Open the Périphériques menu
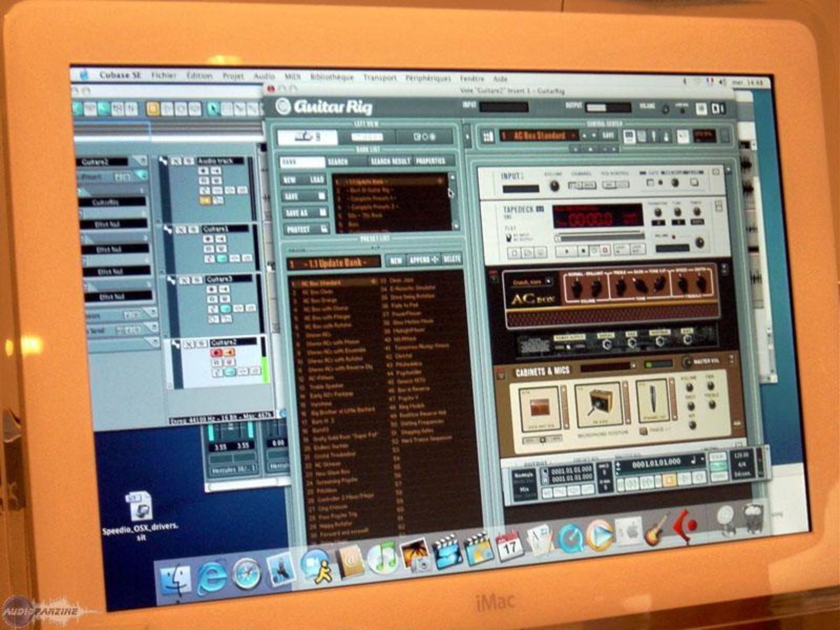Image resolution: width=840 pixels, height=630 pixels. pos(428,78)
